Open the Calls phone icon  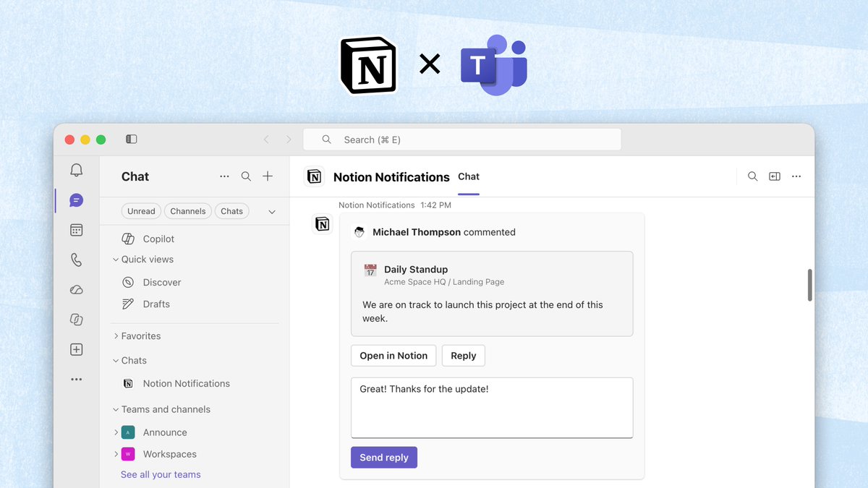pyautogui.click(x=76, y=260)
